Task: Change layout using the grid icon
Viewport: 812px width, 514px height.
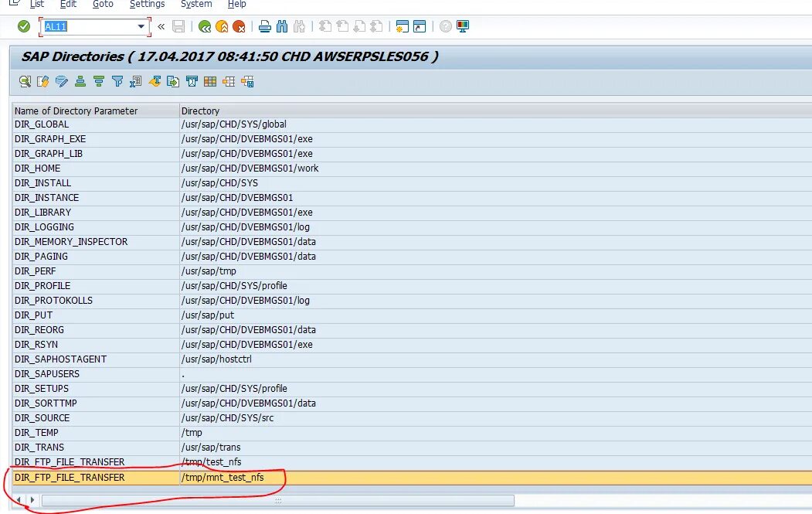Action: click(210, 81)
